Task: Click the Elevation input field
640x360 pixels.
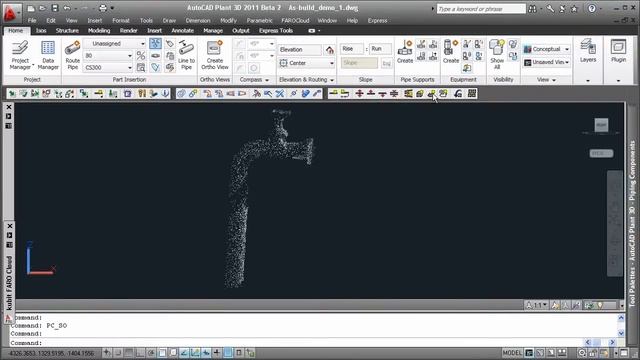Action: tap(300, 50)
